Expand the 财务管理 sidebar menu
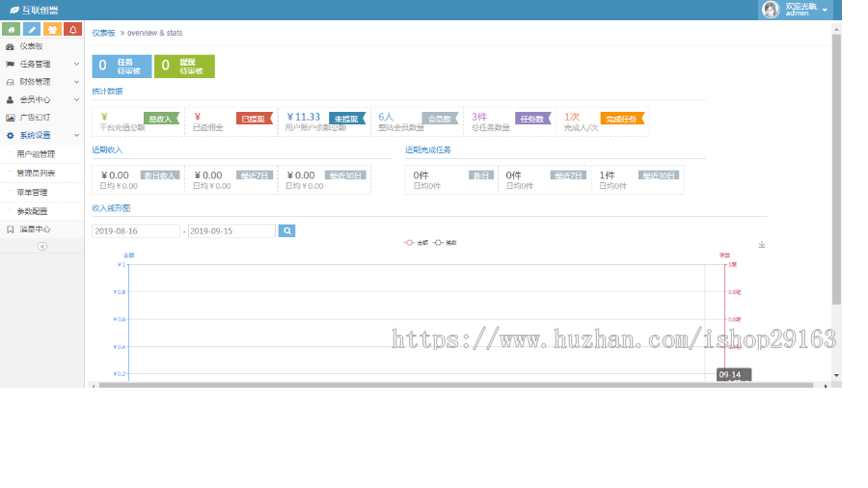This screenshot has width=868, height=488. [x=42, y=82]
